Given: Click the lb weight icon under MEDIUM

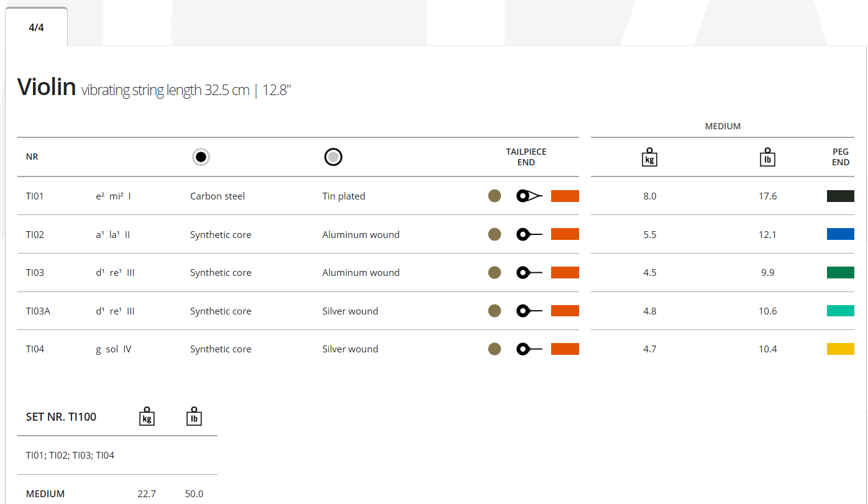Looking at the screenshot, I should pos(767,157).
